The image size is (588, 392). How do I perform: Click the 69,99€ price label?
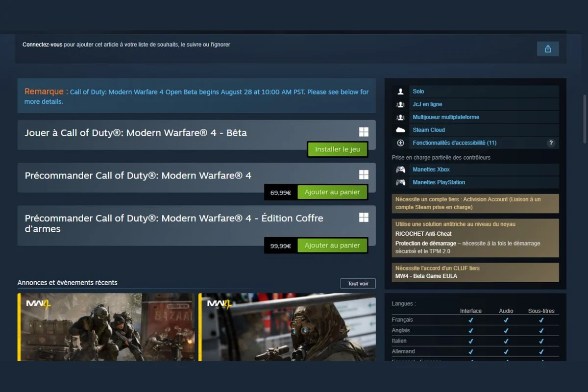pyautogui.click(x=281, y=193)
